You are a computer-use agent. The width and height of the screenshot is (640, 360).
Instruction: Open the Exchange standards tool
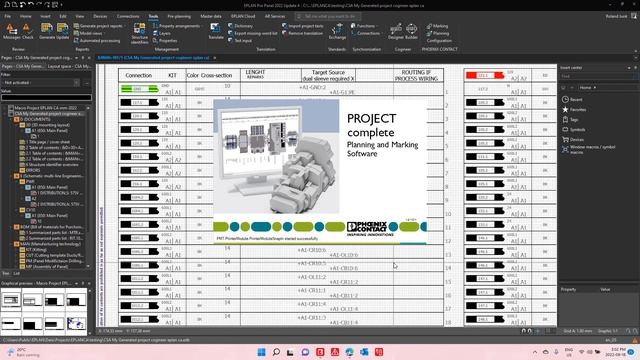point(337,31)
